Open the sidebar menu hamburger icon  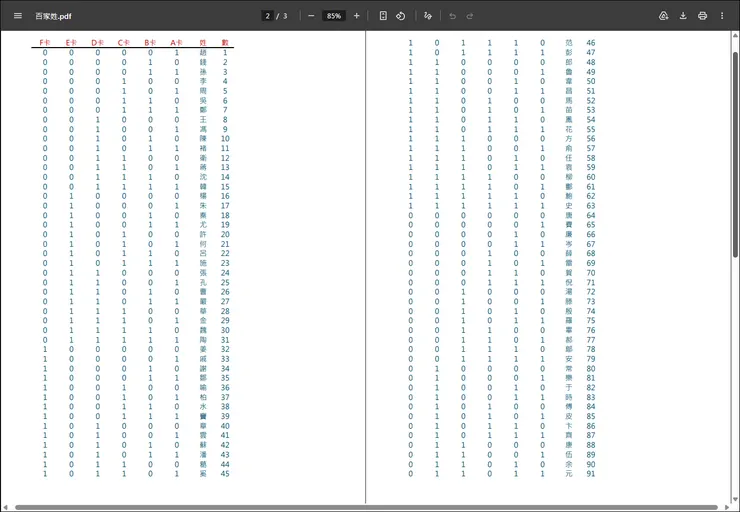18,16
